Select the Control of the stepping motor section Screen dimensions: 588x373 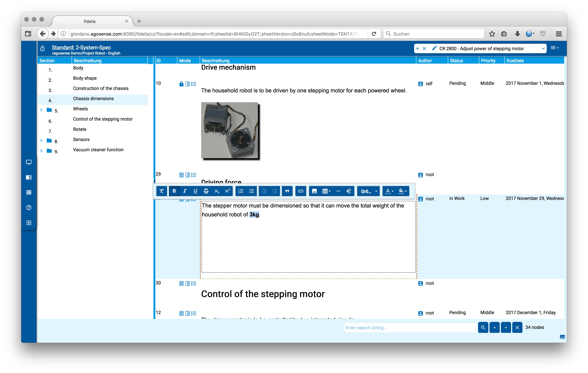(102, 119)
